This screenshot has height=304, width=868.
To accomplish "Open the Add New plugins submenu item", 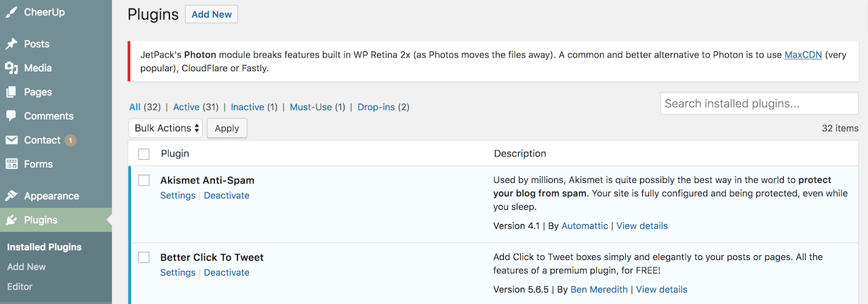I will pos(26,267).
